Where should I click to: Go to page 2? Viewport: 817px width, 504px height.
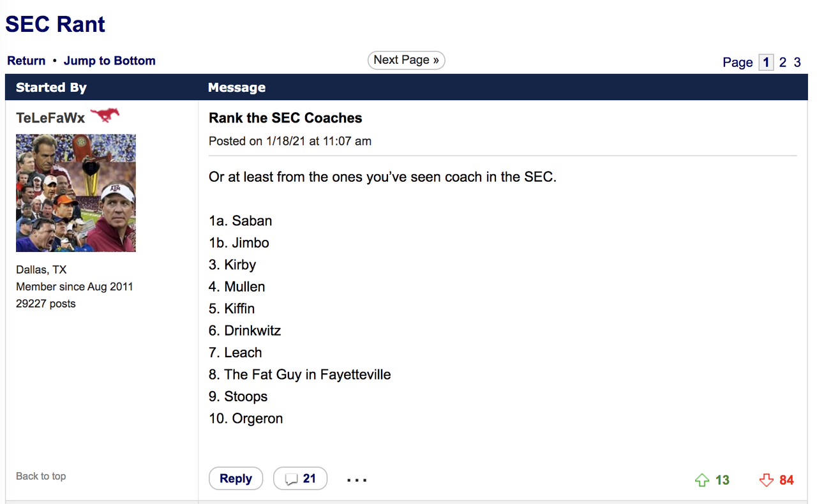tap(783, 62)
